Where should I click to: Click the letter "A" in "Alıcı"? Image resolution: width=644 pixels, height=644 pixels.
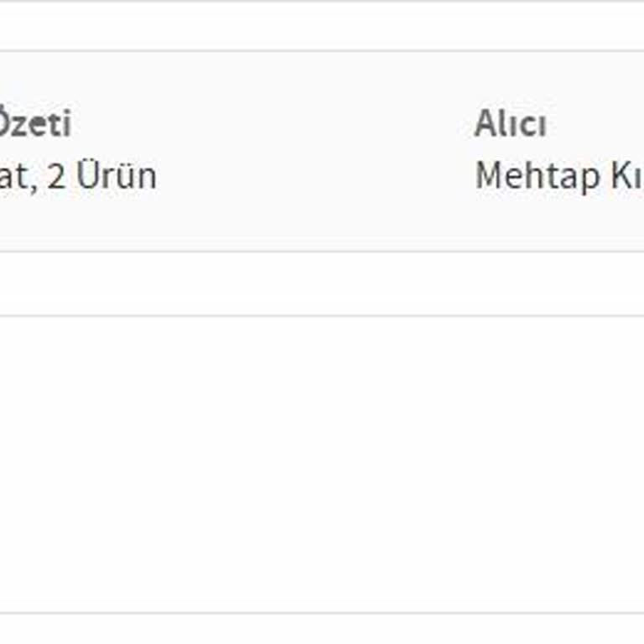tap(484, 124)
